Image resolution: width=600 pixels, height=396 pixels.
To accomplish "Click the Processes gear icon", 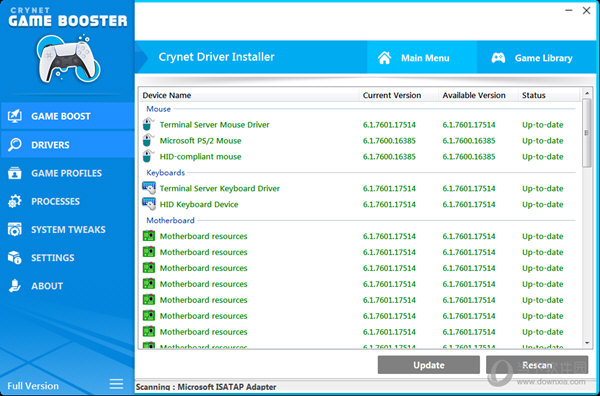I will pyautogui.click(x=15, y=201).
